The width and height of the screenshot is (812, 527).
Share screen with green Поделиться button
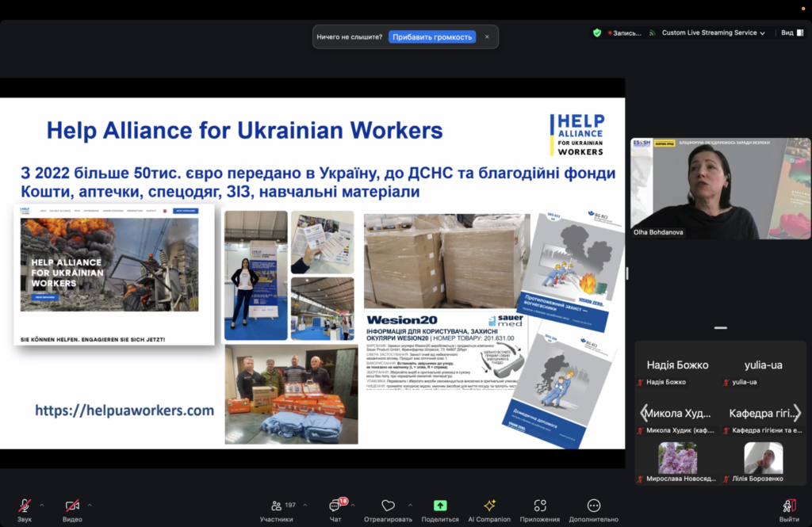click(x=440, y=510)
